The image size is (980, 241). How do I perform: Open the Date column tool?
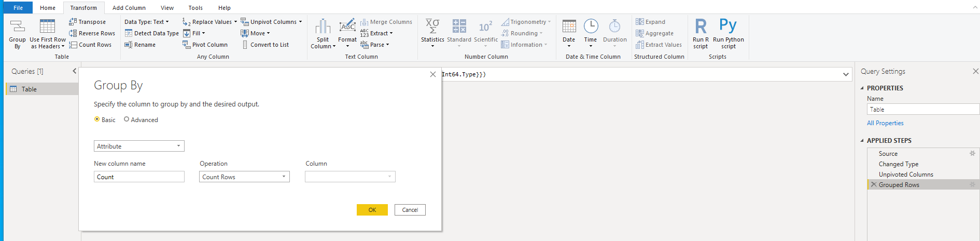point(569,34)
